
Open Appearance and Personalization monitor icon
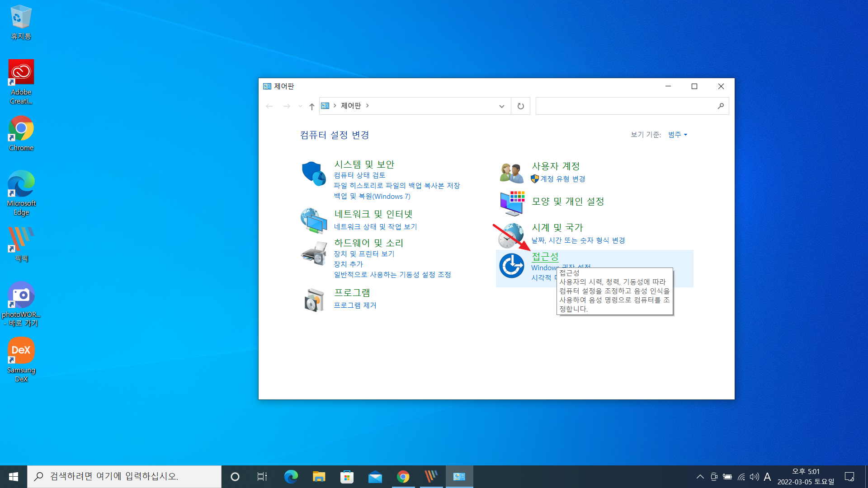click(511, 203)
